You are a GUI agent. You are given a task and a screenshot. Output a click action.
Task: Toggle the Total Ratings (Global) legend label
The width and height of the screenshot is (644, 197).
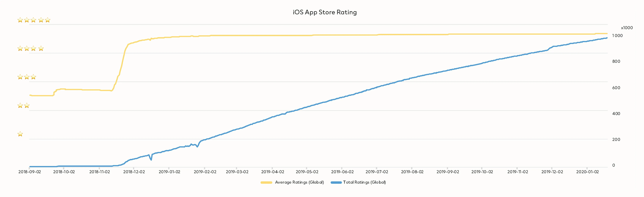(x=364, y=182)
